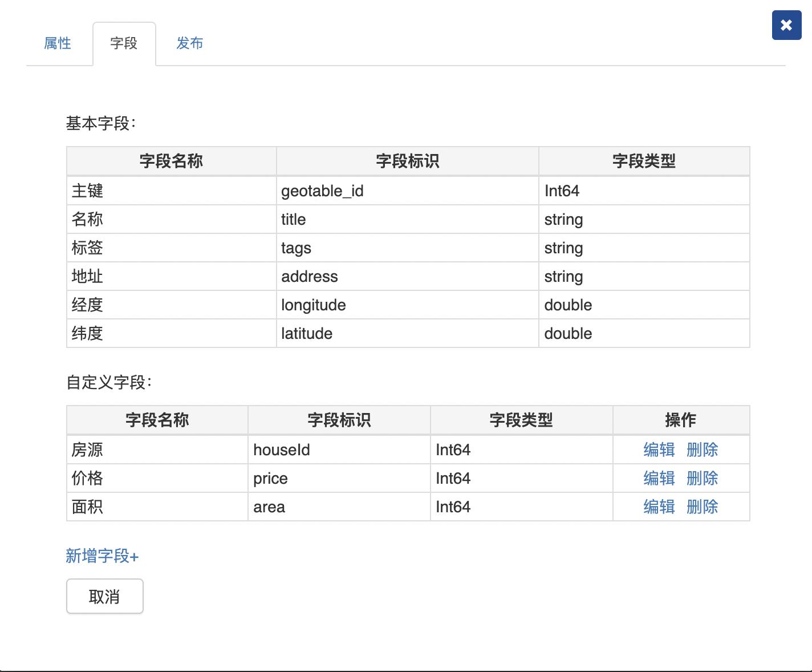Click the 标签 field name cell
Screen dimensions: 812x672
tap(172, 248)
